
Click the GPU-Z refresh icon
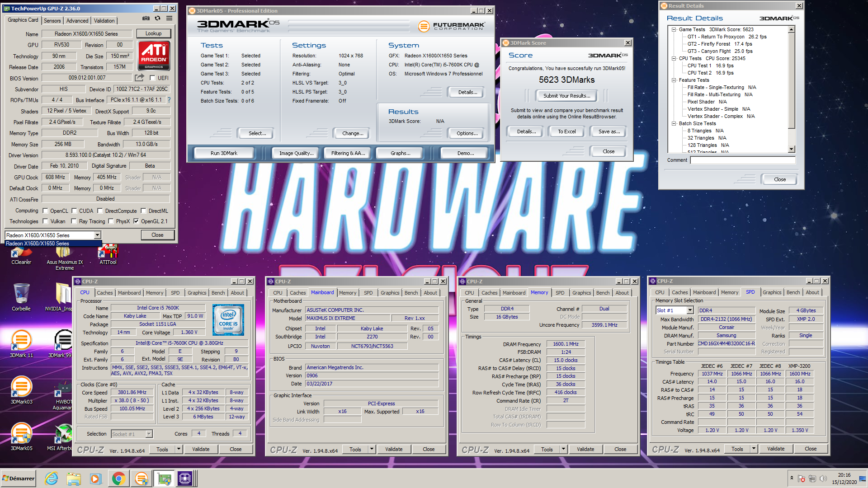(157, 19)
